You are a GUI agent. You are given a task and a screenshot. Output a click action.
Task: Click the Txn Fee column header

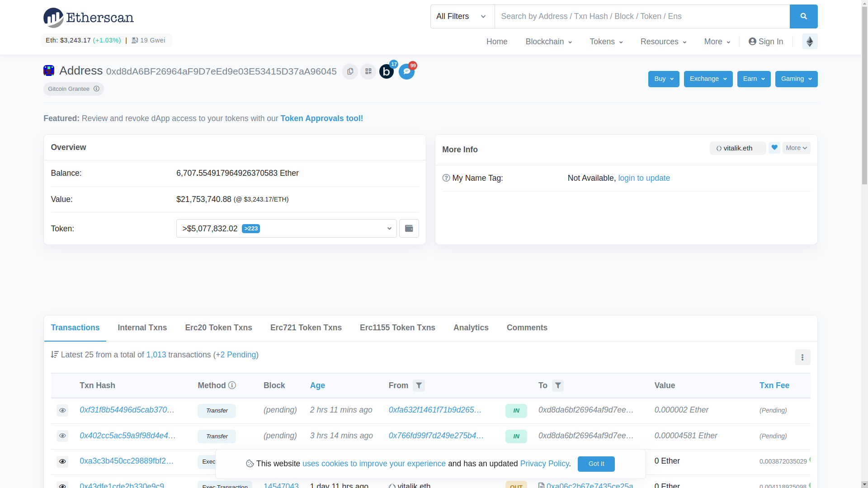pos(774,385)
